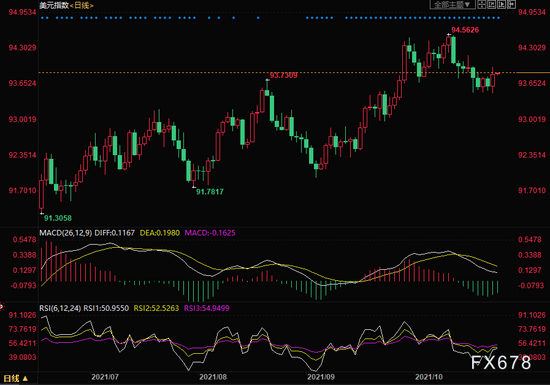Image resolution: width=550 pixels, height=385 pixels.
Task: Click the small red marker on left edge
Action: [x=1, y=307]
